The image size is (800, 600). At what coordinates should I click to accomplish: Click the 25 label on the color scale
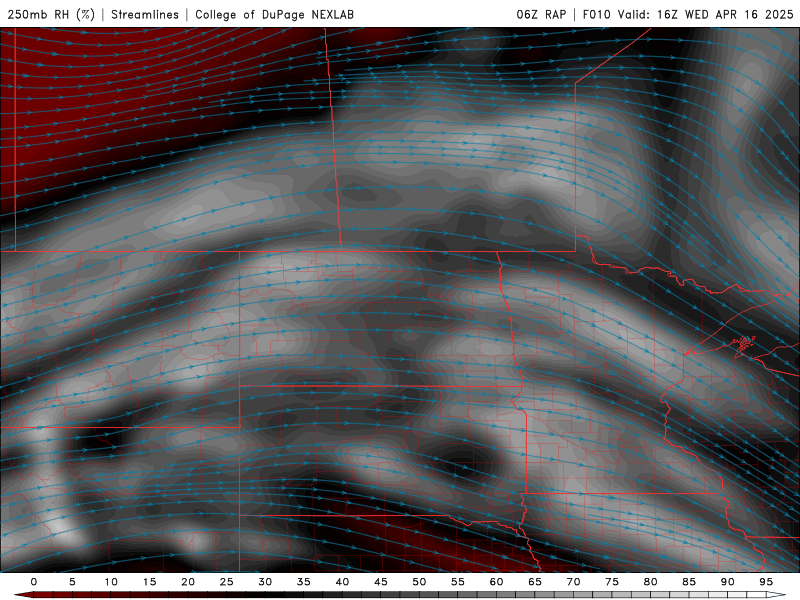[227, 582]
